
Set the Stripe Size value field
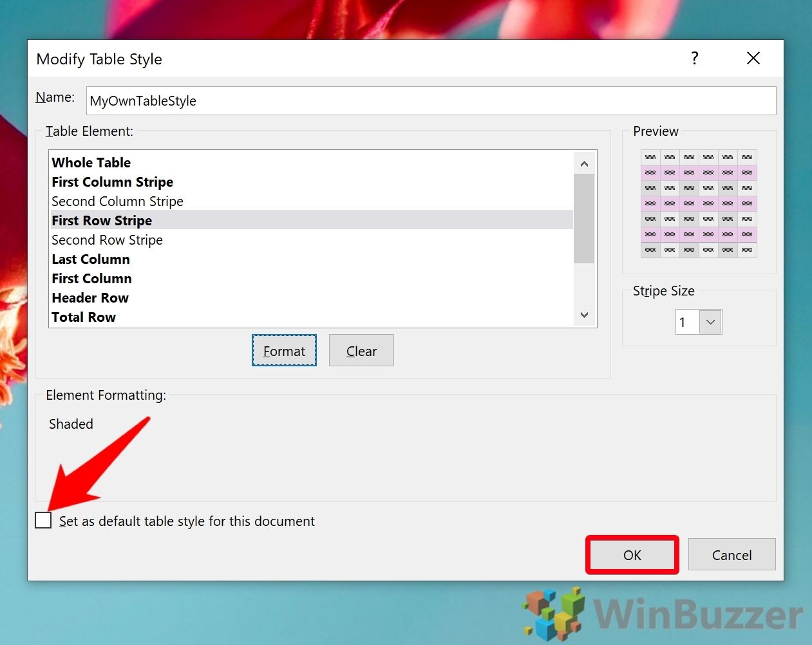pos(688,322)
